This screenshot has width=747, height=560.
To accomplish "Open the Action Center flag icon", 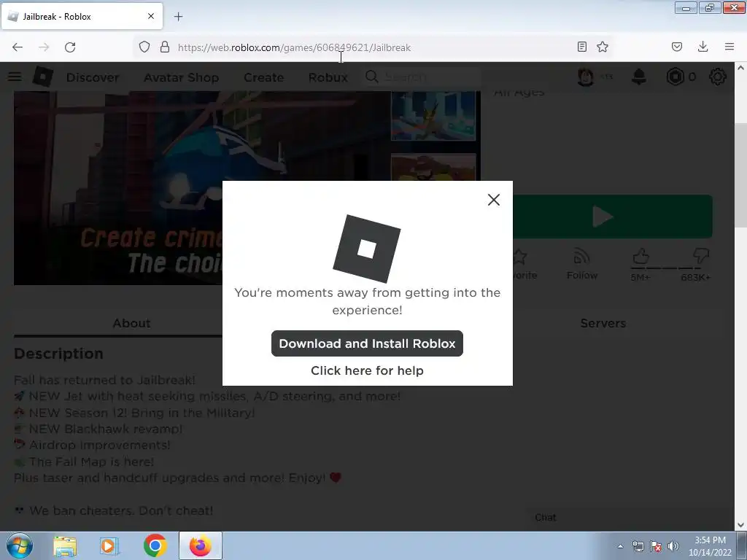I will pyautogui.click(x=656, y=547).
